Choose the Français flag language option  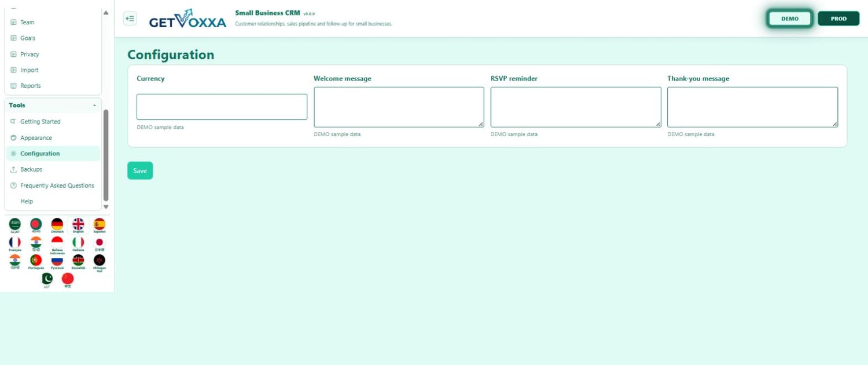click(x=14, y=244)
